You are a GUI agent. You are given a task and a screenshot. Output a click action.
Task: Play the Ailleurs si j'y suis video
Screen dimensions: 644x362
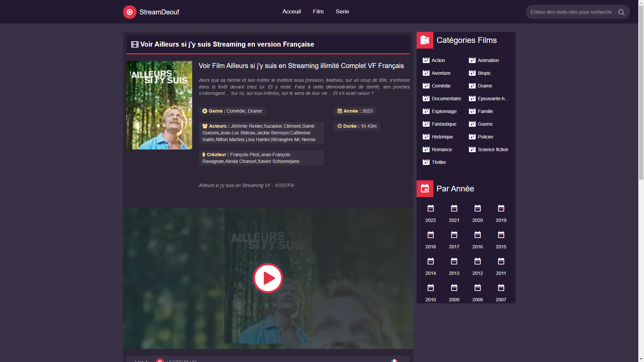268,278
